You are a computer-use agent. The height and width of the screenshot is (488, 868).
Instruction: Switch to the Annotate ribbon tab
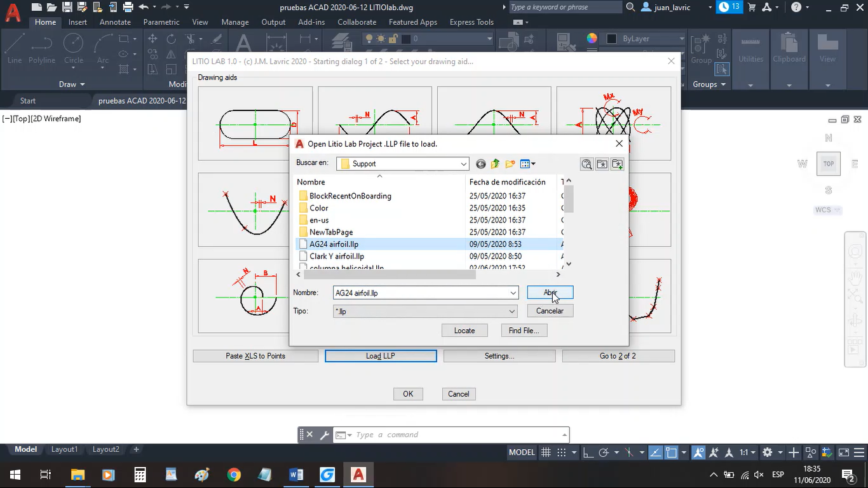coord(115,22)
